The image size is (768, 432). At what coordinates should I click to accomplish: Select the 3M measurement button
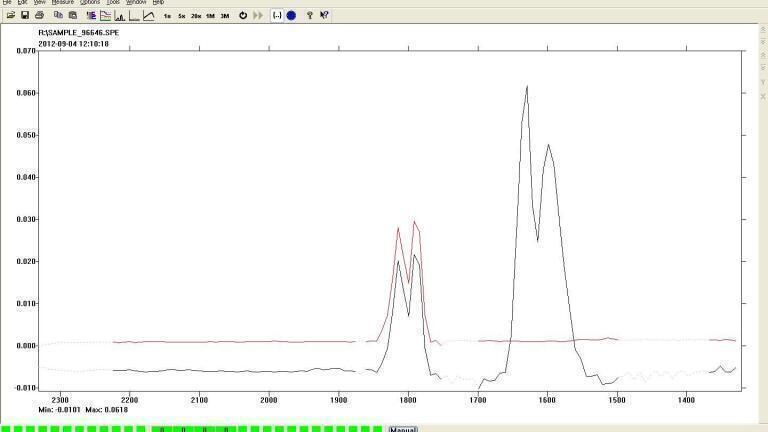(225, 16)
